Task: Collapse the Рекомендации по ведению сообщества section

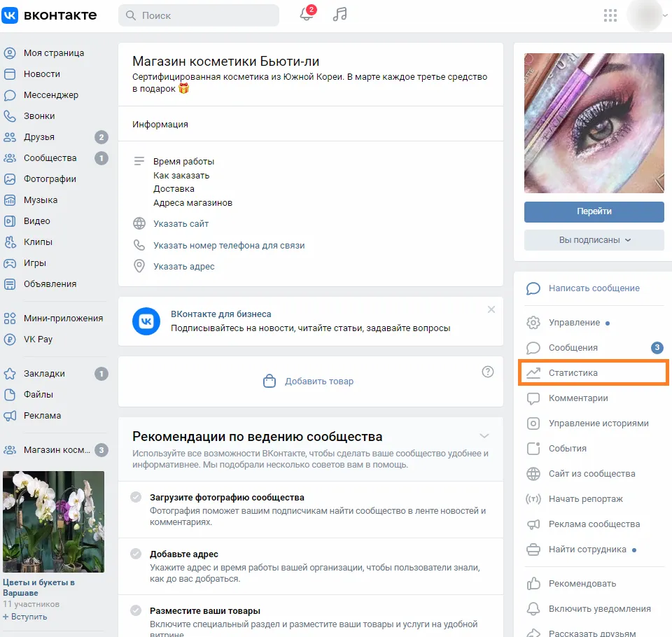Action: (484, 436)
